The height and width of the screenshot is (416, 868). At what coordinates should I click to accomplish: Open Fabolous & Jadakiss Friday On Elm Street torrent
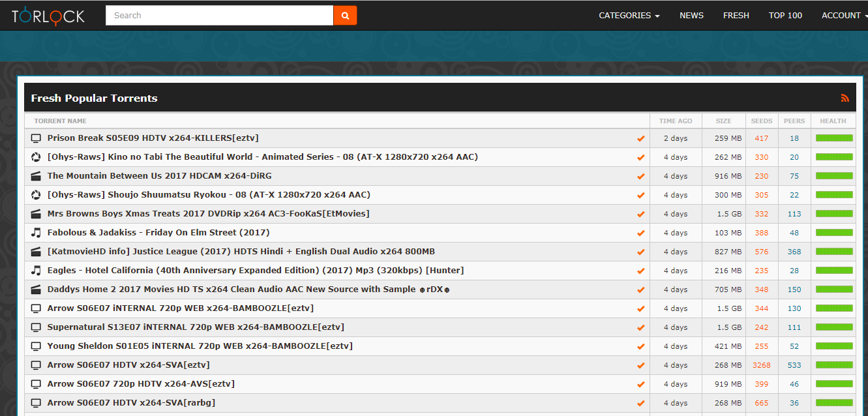tap(158, 233)
